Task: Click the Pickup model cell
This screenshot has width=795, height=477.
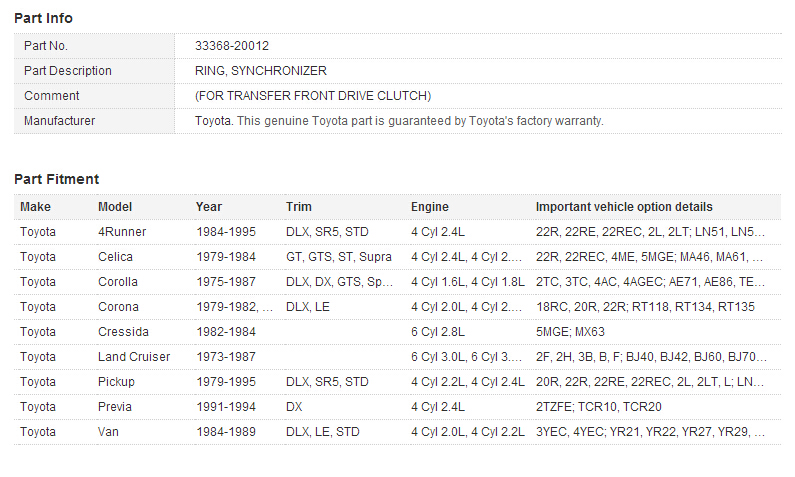Action: tap(116, 382)
